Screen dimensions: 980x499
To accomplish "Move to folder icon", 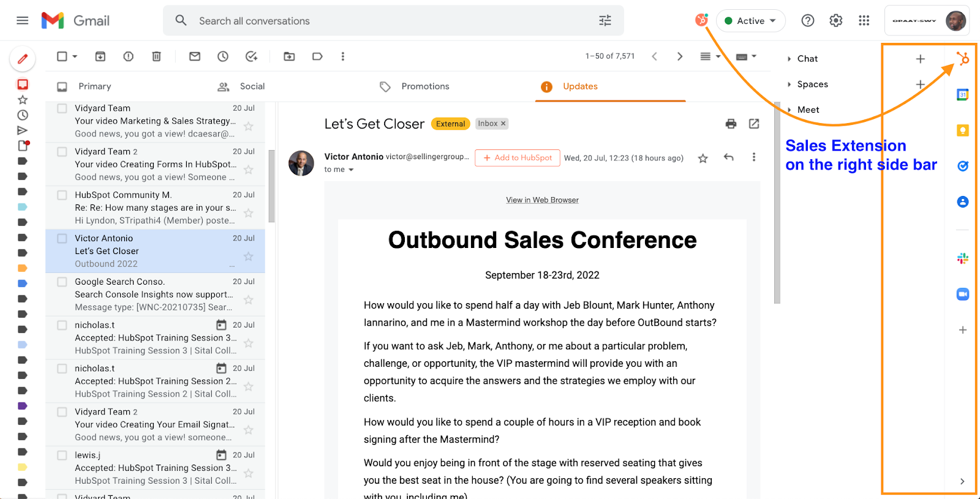I will (x=289, y=56).
